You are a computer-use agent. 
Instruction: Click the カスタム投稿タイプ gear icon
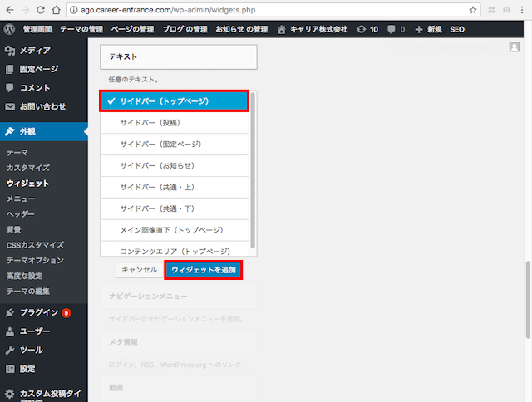(x=10, y=394)
